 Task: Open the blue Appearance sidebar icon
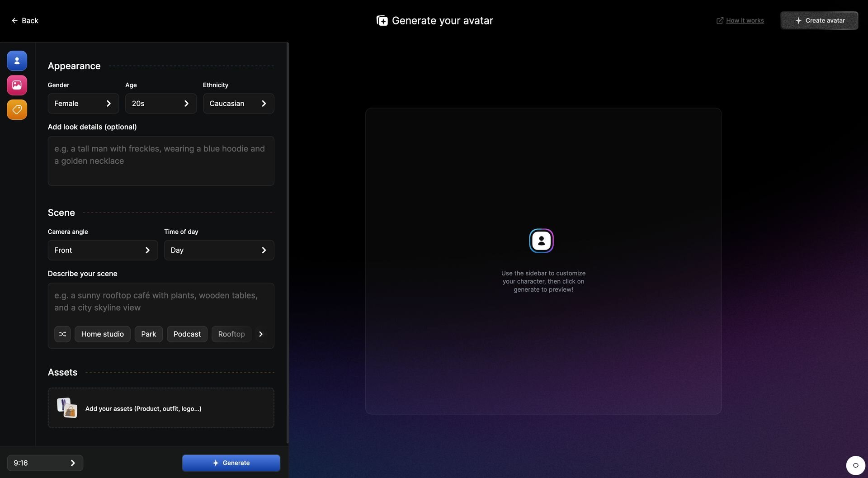click(17, 61)
